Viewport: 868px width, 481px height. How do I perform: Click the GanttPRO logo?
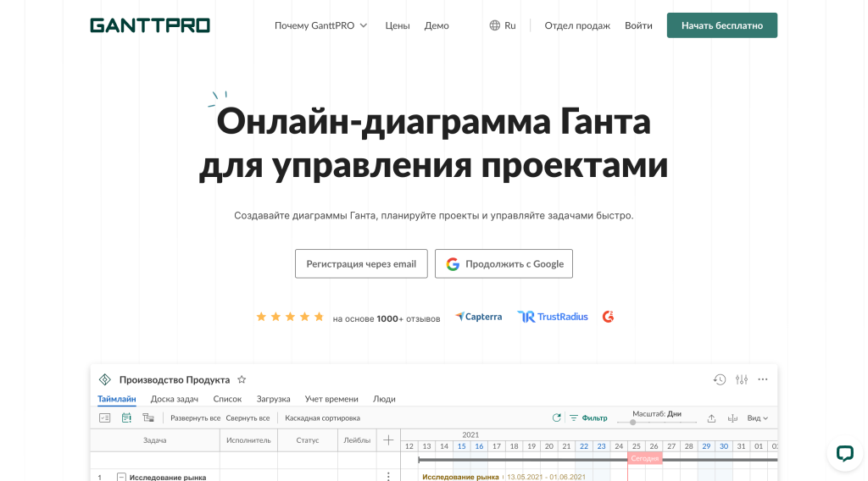click(x=150, y=25)
